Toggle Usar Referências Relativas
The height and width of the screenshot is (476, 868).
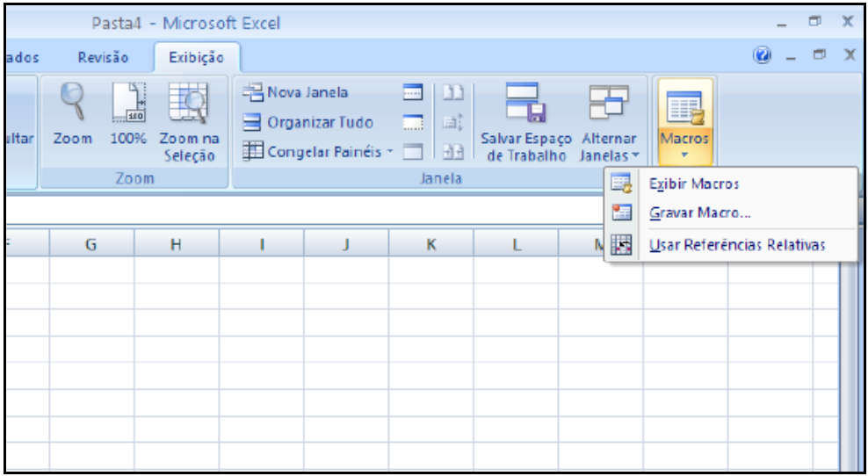[x=736, y=245]
